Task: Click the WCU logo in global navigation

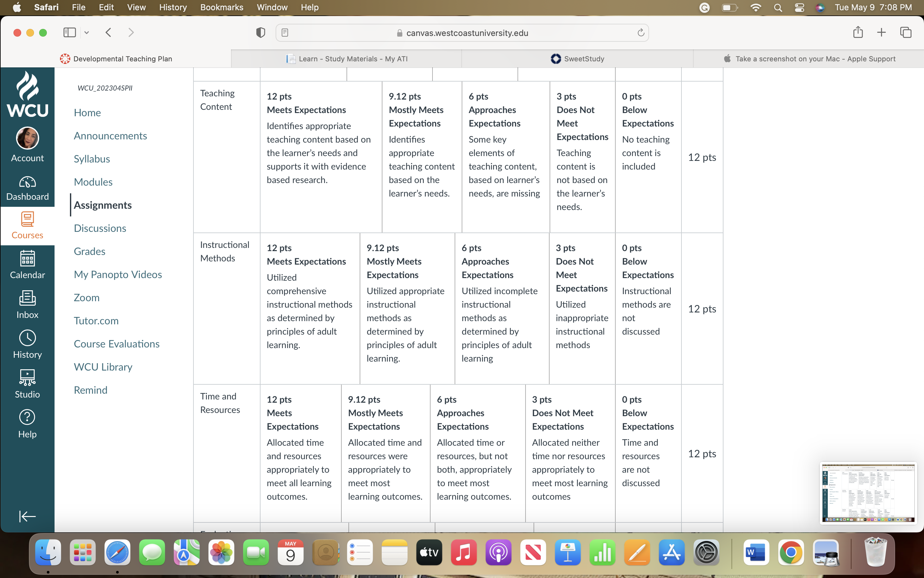Action: [x=27, y=94]
